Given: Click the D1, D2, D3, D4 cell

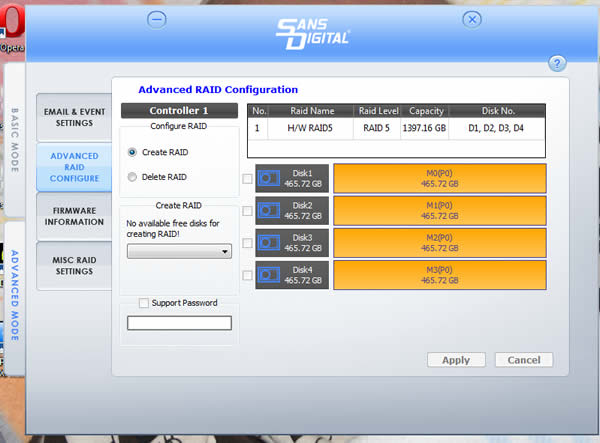Looking at the screenshot, I should pyautogui.click(x=496, y=128).
